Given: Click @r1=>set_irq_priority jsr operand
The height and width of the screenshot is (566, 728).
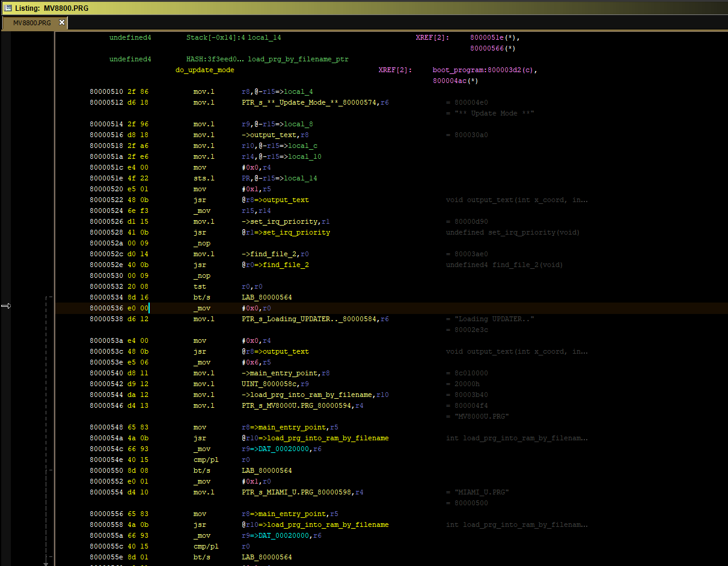Looking at the screenshot, I should pos(286,232).
